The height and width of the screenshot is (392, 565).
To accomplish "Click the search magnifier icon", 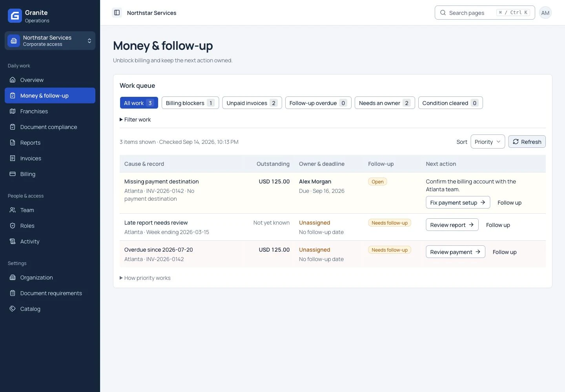I will (x=443, y=13).
